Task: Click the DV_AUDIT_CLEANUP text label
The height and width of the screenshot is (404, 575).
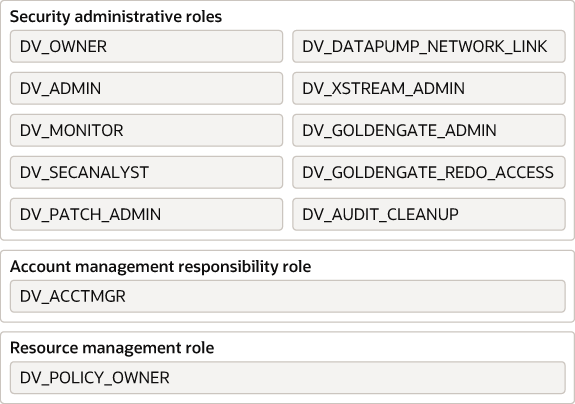Action: pos(380,215)
